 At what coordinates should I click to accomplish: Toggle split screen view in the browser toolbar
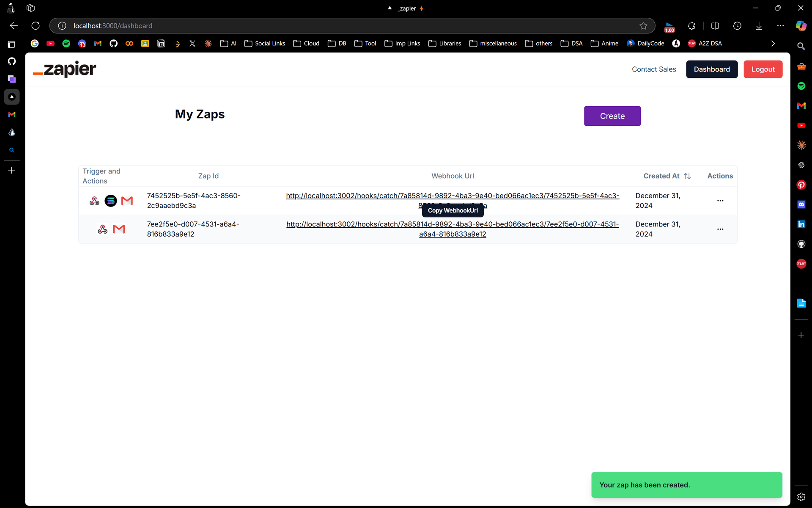715,26
